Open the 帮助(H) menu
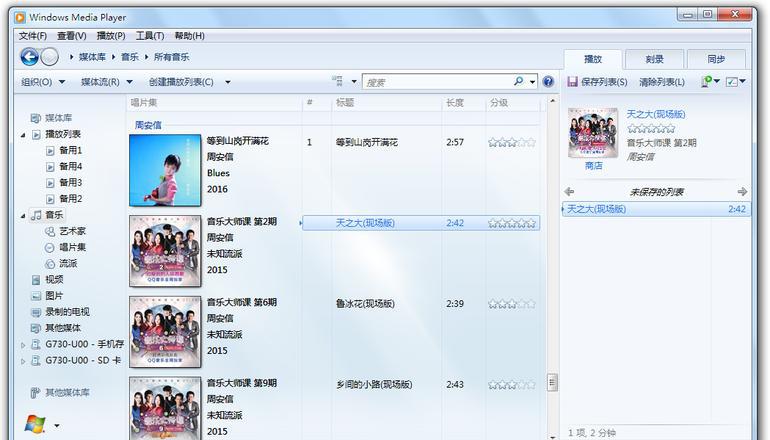This screenshot has width=770, height=440. point(189,36)
